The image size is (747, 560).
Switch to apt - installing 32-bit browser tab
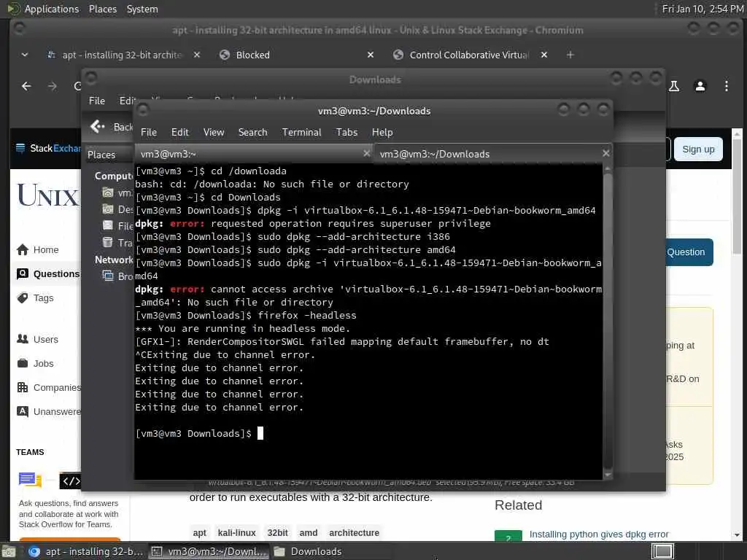pos(122,55)
